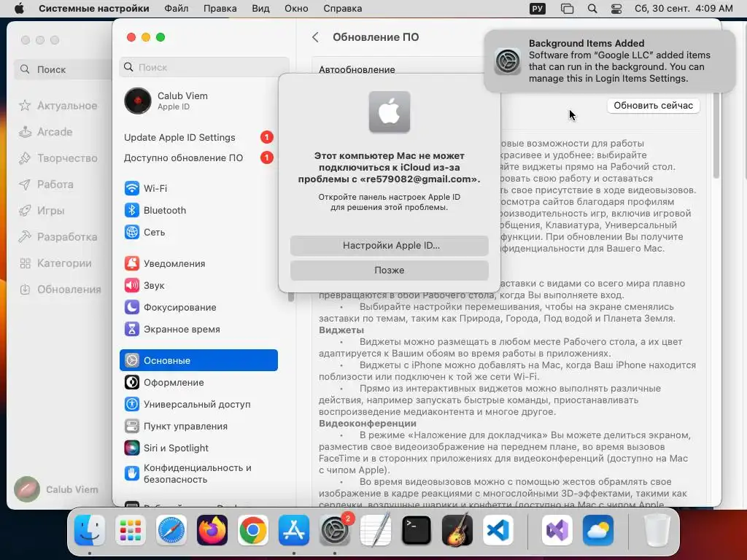Launch Visual Studio Code from Dock
The width and height of the screenshot is (747, 560).
498,530
